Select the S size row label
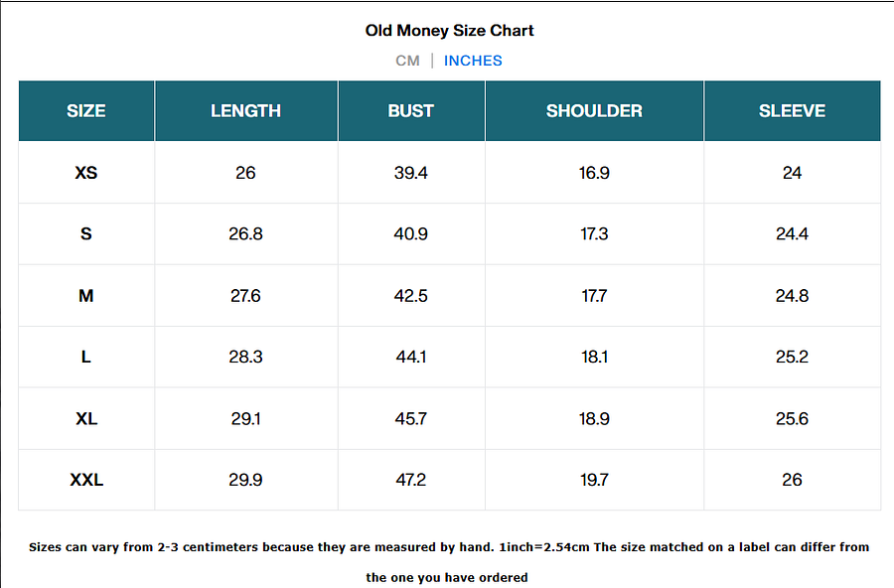Image resolution: width=894 pixels, height=588 pixels. [86, 234]
